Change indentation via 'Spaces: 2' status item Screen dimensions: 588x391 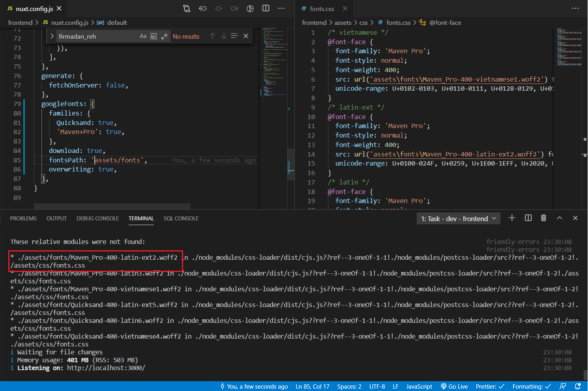tap(349, 387)
